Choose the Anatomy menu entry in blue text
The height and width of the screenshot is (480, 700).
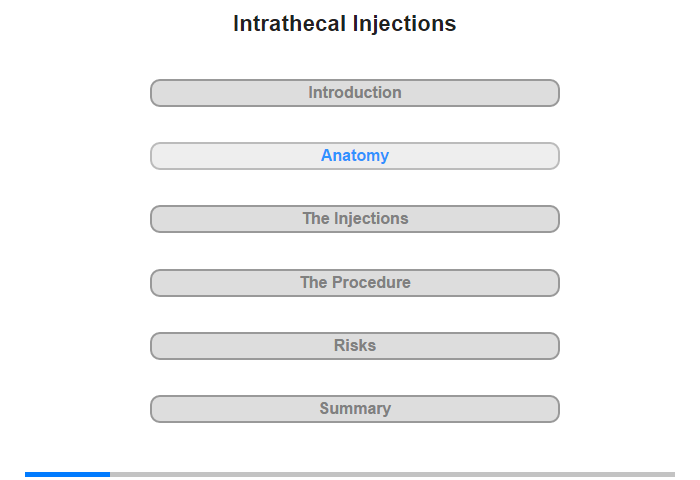(x=354, y=156)
